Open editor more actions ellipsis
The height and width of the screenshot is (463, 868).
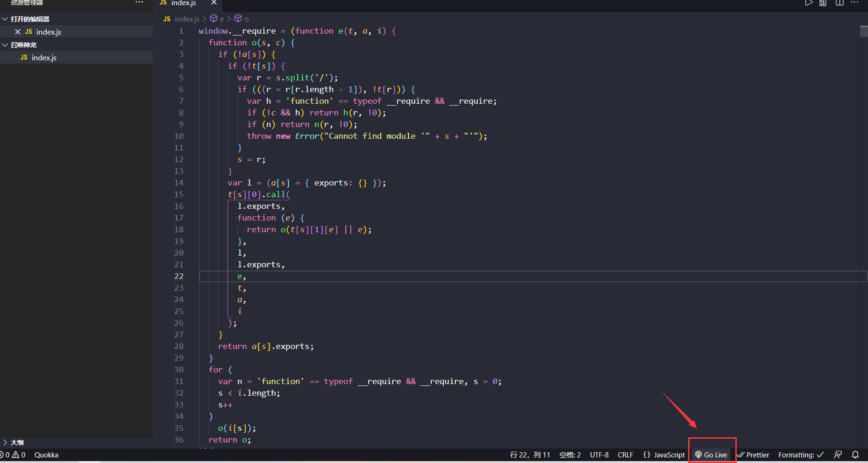(855, 2)
